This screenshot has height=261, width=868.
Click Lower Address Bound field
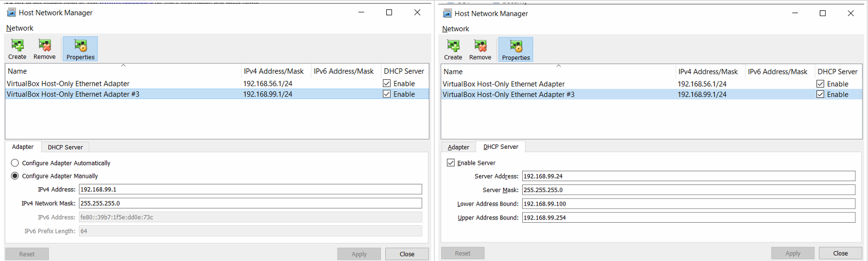[689, 204]
